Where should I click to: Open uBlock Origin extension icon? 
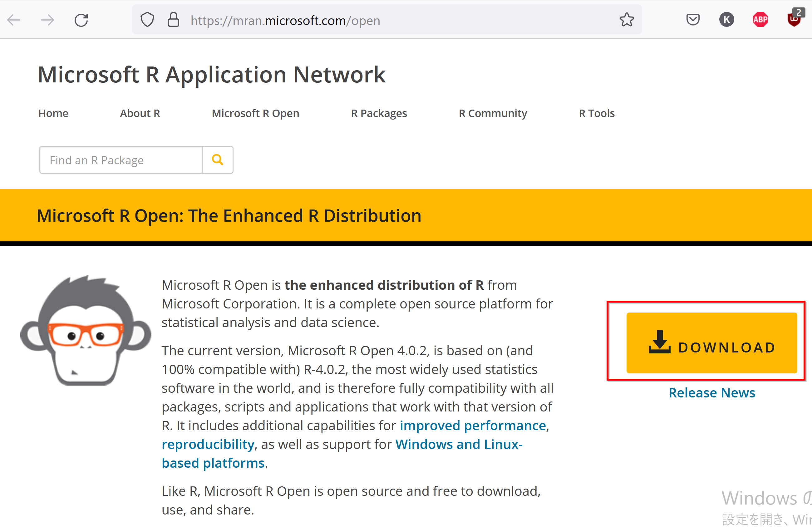794,19
